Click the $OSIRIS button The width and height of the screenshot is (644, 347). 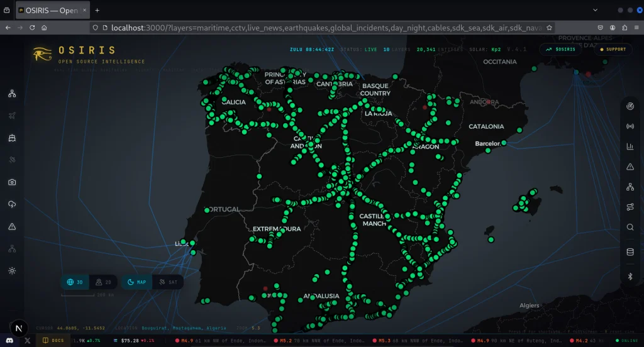[560, 49]
